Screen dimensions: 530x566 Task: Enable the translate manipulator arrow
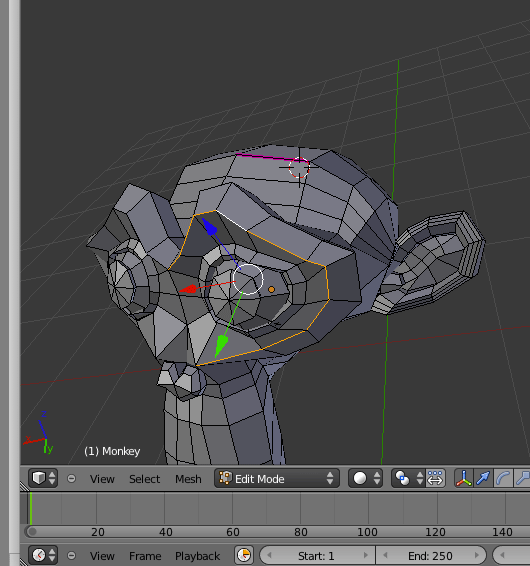click(483, 478)
